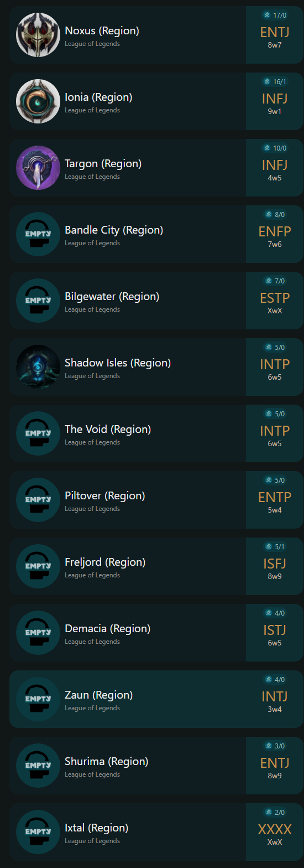Screen dimensions: 304x868
Task: Click the 16/1 vote count for Ionia
Action: pyautogui.click(x=275, y=82)
